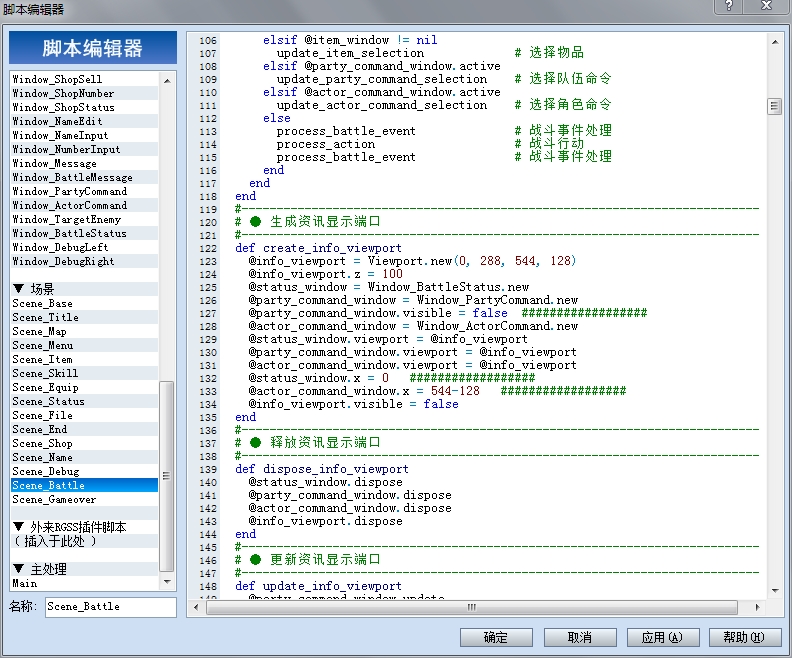
Task: Click the horizontal scroll left arrow
Action: coord(196,607)
